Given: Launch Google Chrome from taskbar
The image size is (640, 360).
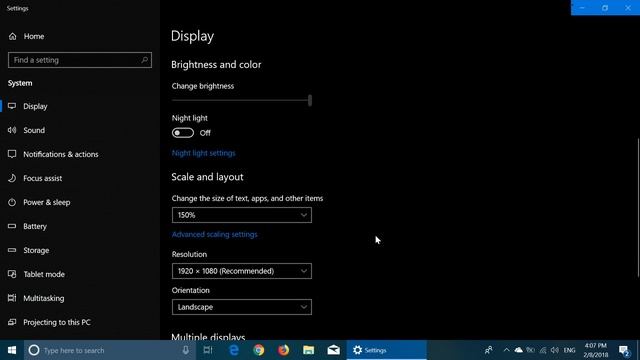Looking at the screenshot, I should pyautogui.click(x=259, y=350).
